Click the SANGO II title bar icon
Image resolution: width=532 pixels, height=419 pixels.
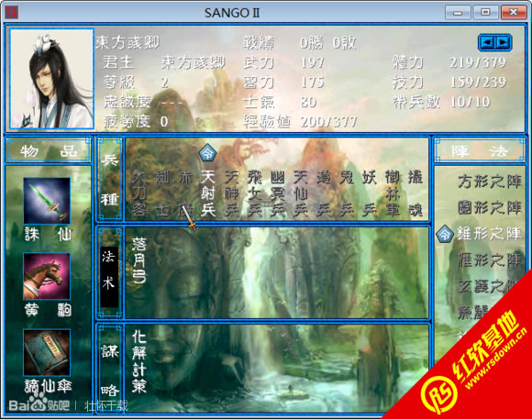(x=11, y=12)
